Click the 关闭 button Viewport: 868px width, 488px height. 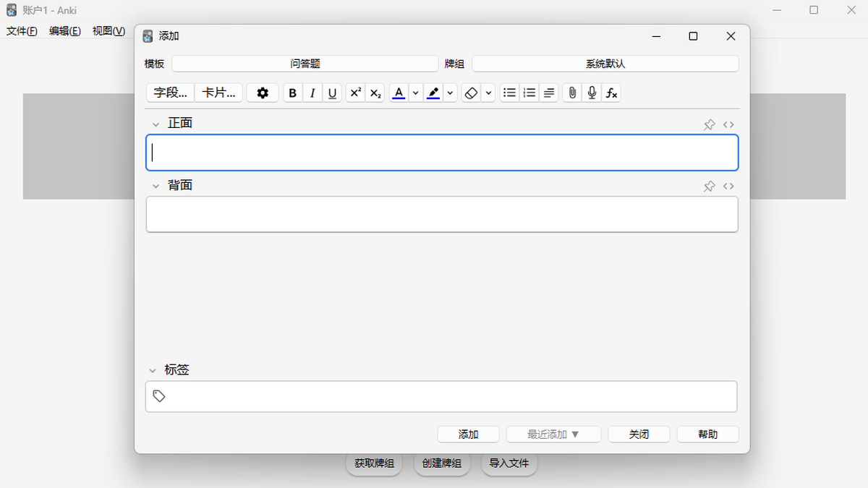click(x=639, y=435)
